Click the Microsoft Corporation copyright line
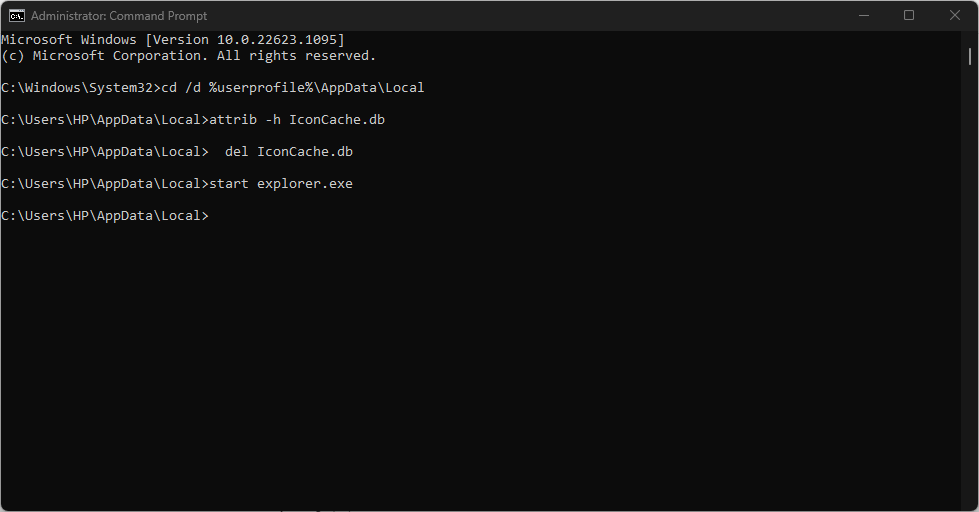This screenshot has width=979, height=512. click(x=189, y=56)
